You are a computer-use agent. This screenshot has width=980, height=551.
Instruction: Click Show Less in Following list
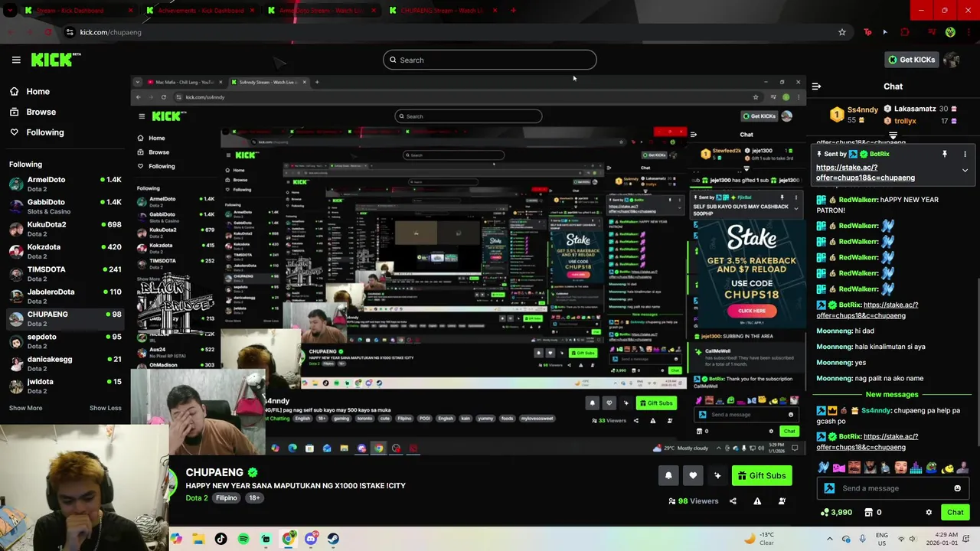(106, 408)
